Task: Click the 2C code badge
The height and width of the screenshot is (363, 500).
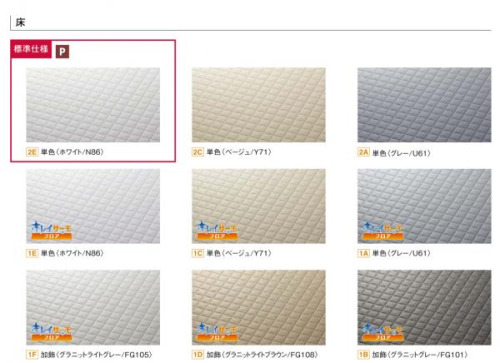Action: [197, 152]
